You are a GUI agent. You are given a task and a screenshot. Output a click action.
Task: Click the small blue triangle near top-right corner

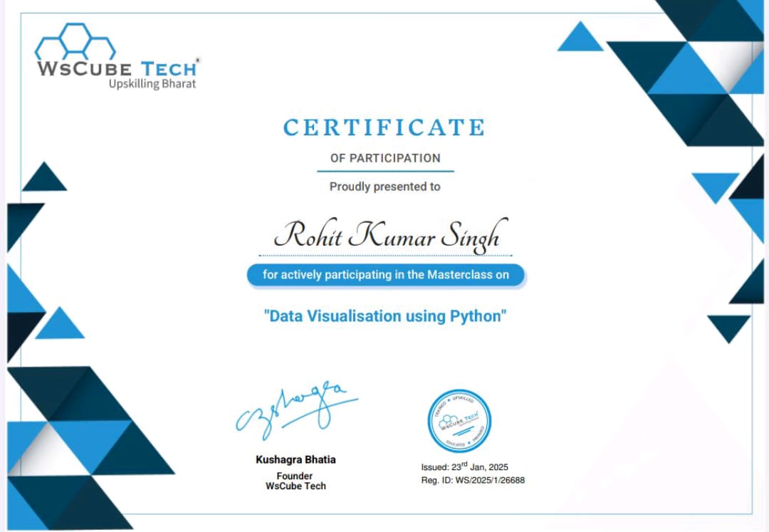[x=580, y=39]
